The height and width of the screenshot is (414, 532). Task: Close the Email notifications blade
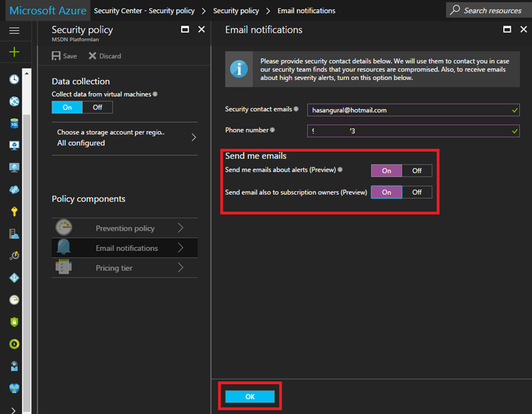tap(524, 29)
